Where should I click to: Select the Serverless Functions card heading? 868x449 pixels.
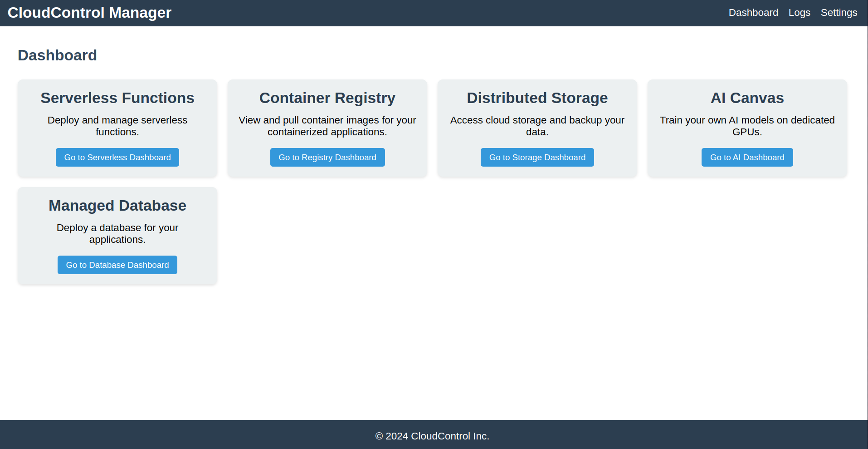pos(117,98)
